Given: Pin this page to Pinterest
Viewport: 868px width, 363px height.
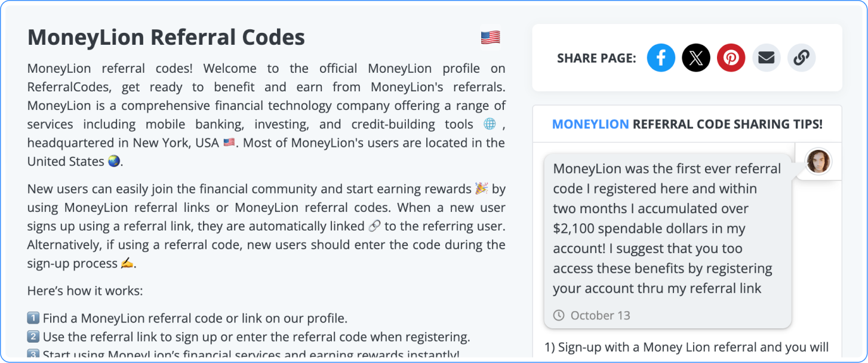Looking at the screenshot, I should point(731,57).
